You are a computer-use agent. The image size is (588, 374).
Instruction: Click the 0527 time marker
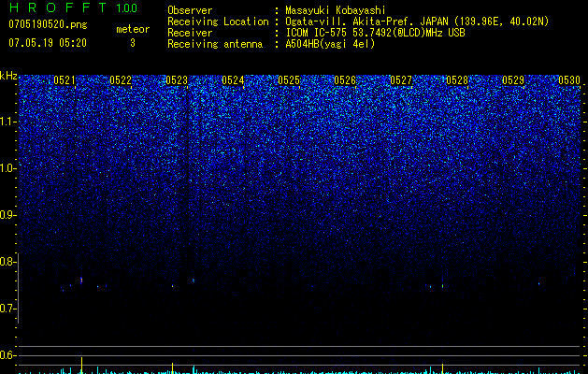pos(401,80)
